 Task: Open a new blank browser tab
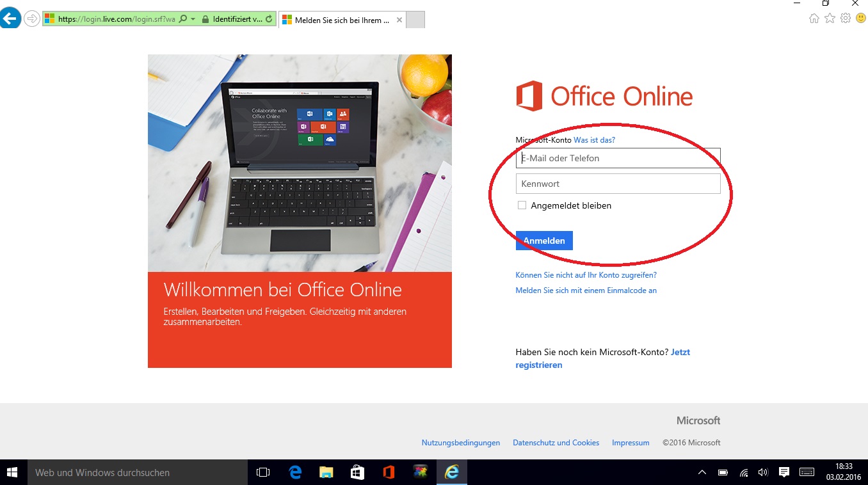point(415,20)
